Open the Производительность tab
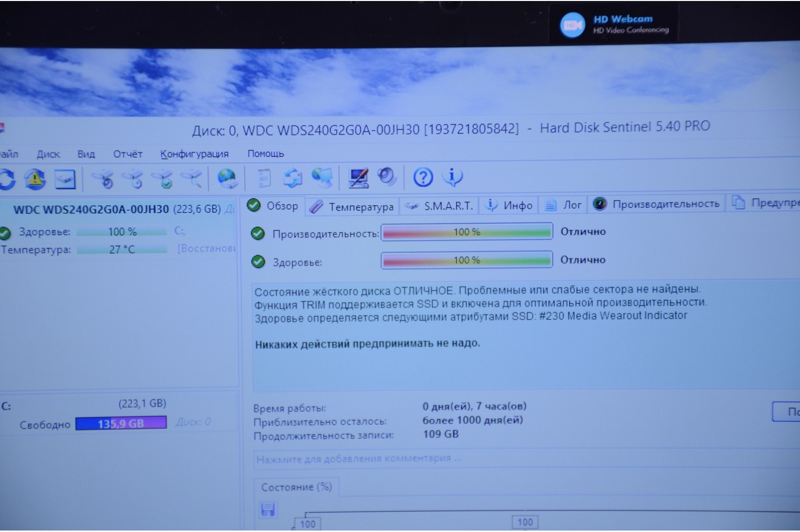Screen dimensions: 800x532 point(656,204)
